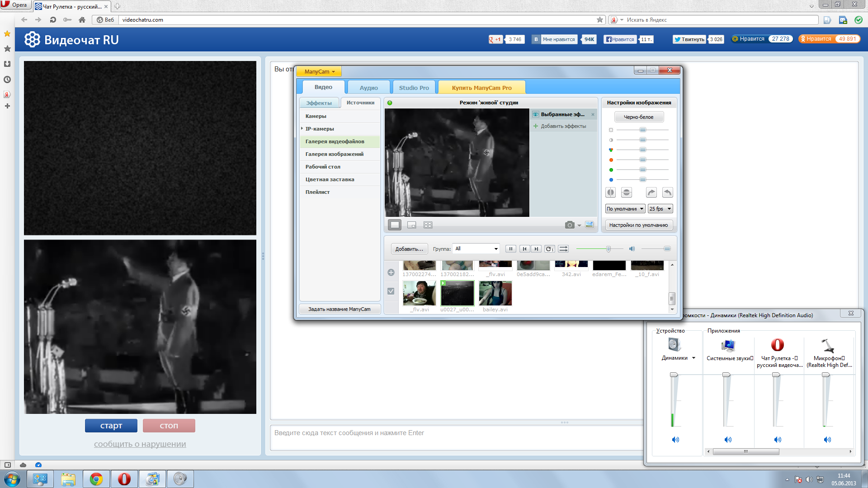The image size is (868, 488).
Task: Open the Динамики device dropdown in mixer
Action: coord(693,358)
